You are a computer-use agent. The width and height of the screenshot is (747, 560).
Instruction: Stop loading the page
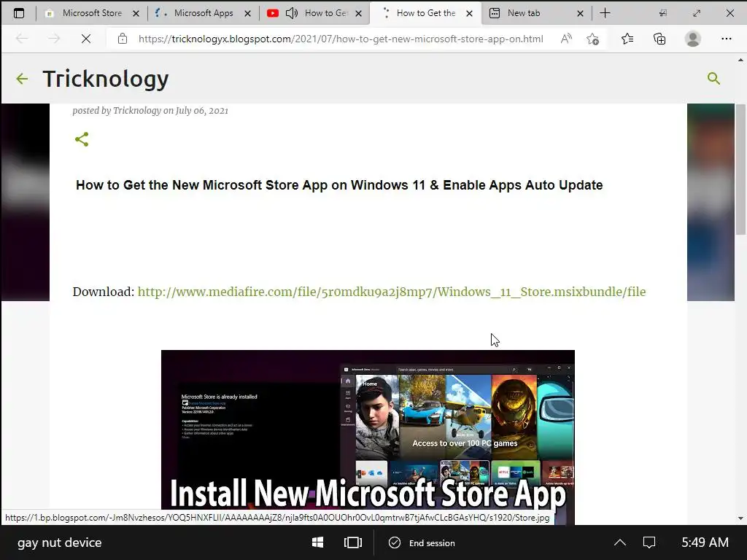pos(86,39)
